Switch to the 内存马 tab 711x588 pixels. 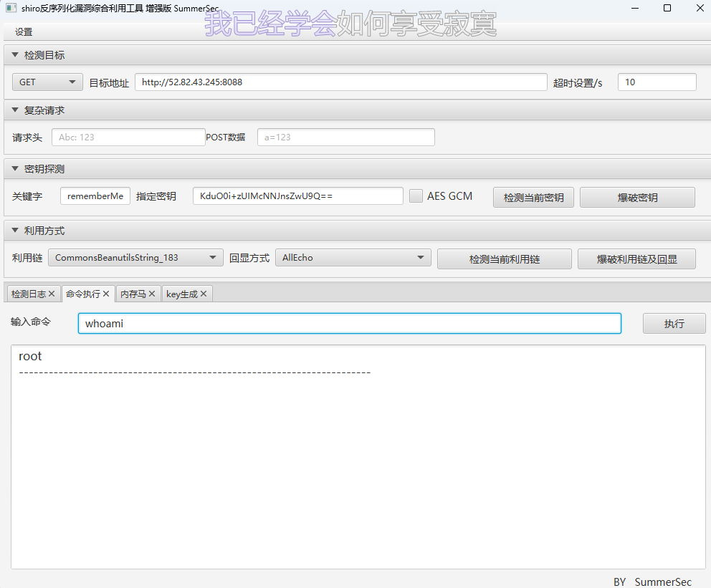(x=133, y=294)
